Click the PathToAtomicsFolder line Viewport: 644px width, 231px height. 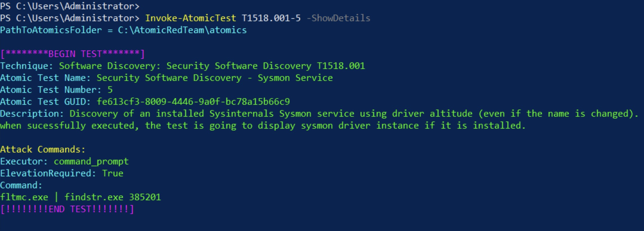coord(123,30)
